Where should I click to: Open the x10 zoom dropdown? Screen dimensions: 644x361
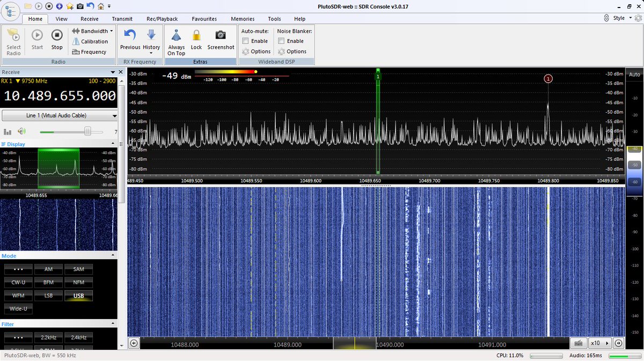coord(599,343)
